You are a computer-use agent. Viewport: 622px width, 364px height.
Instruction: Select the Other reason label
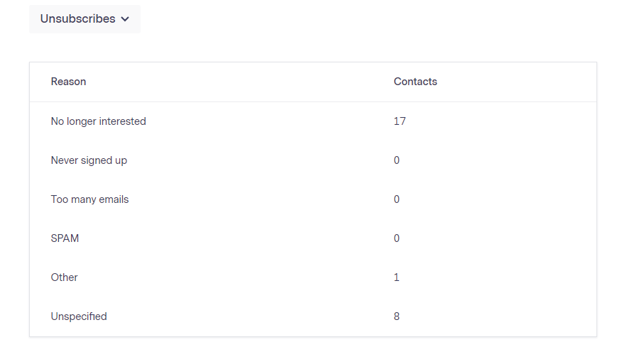tap(64, 277)
